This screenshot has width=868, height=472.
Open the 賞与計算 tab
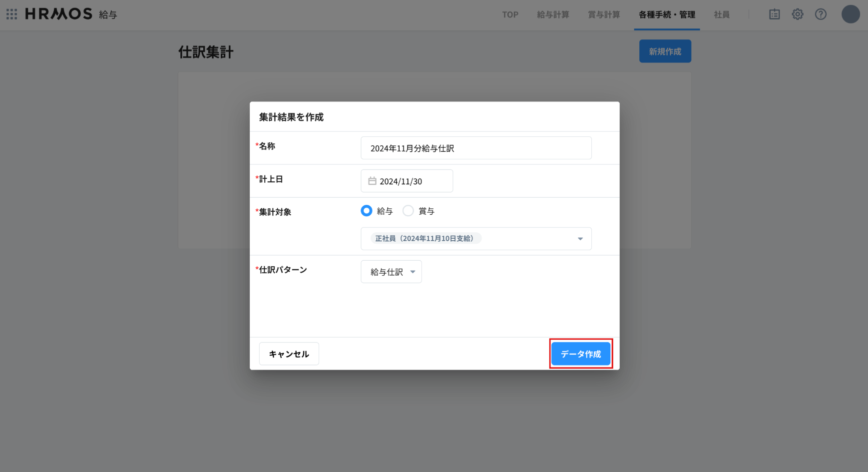coord(604,15)
